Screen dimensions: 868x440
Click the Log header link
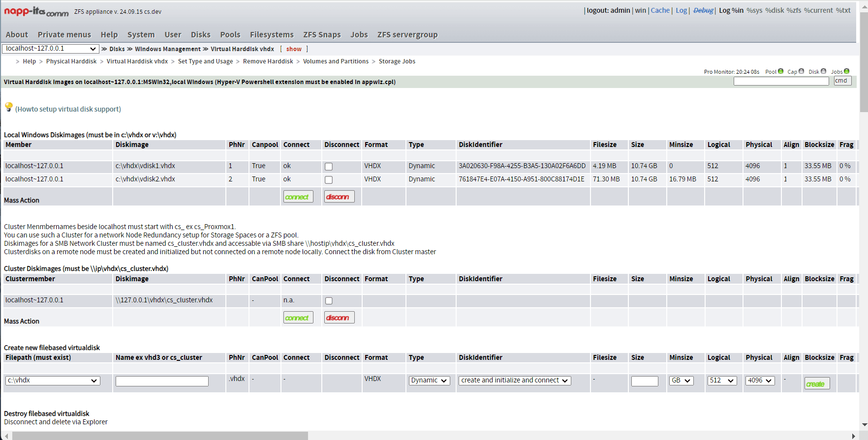[x=681, y=10]
